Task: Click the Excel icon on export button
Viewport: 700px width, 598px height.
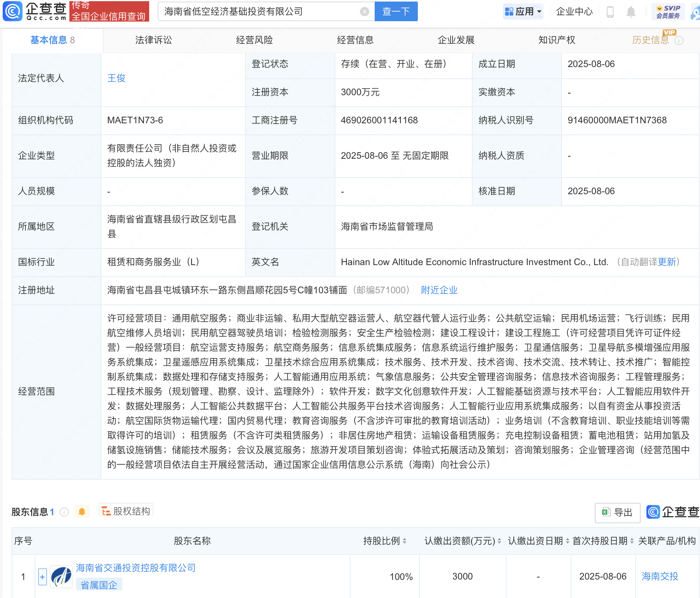Action: pyautogui.click(x=606, y=512)
